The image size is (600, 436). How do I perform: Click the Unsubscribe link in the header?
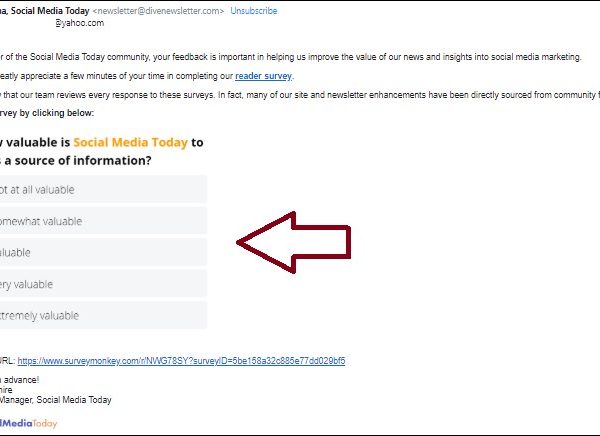[254, 10]
